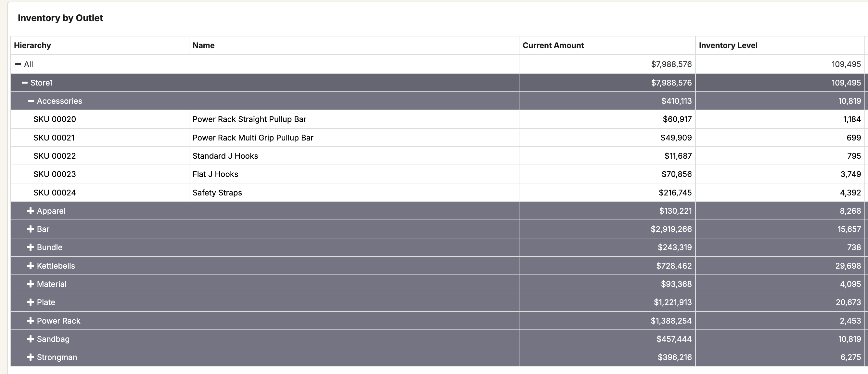Expand the Bar category

(30, 229)
